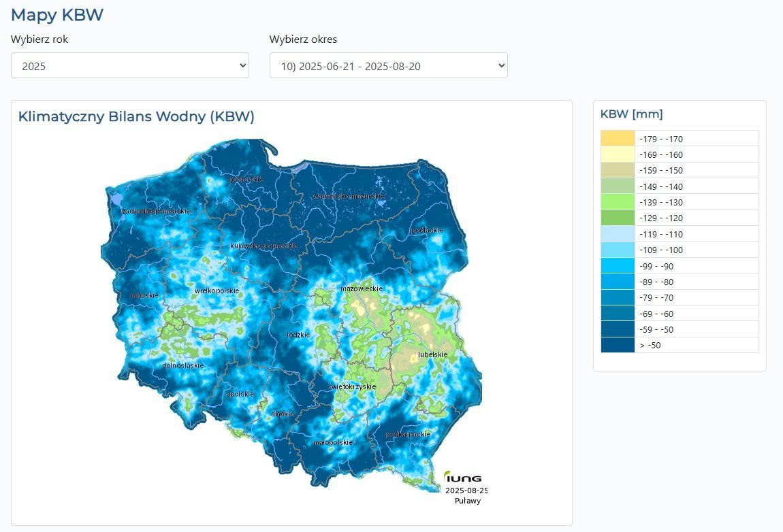Click the -179 to -170 legend color swatch
This screenshot has height=532, width=783.
point(618,139)
